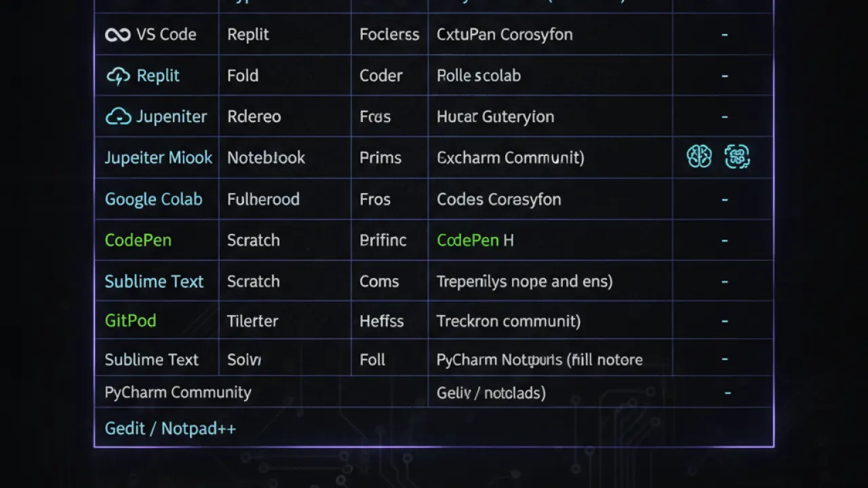Click the Trepenilys nope and ens) cell

pyautogui.click(x=524, y=281)
